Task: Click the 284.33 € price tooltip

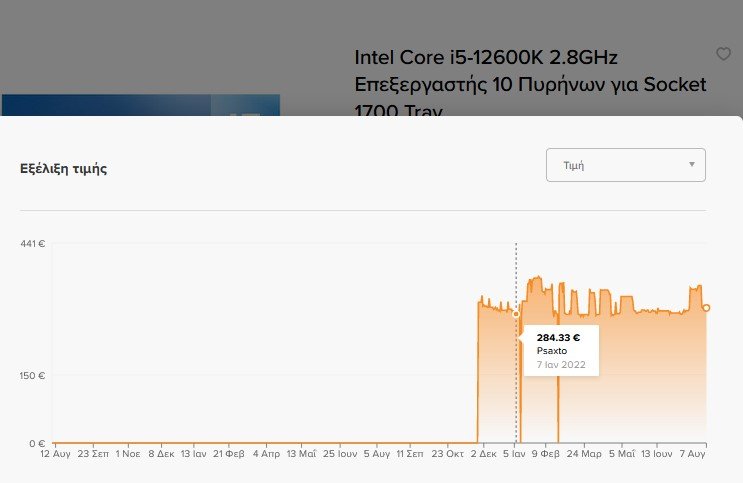Action: click(558, 337)
